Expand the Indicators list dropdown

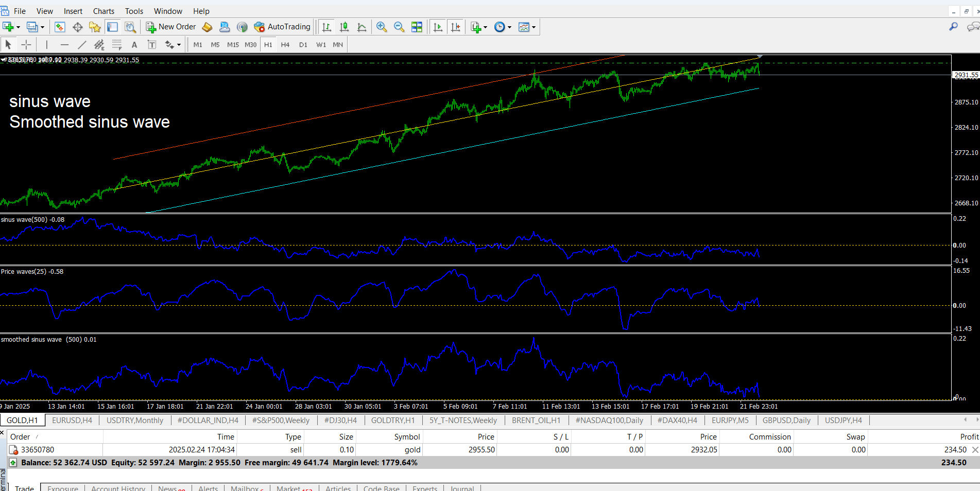(x=485, y=27)
